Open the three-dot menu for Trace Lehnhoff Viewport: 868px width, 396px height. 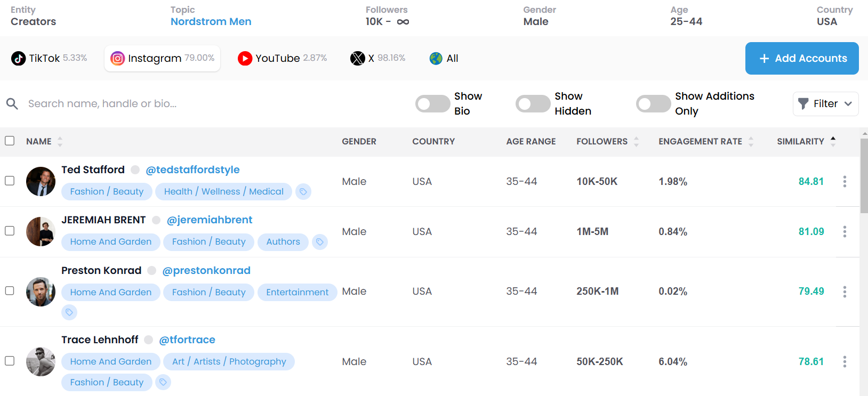pyautogui.click(x=844, y=362)
